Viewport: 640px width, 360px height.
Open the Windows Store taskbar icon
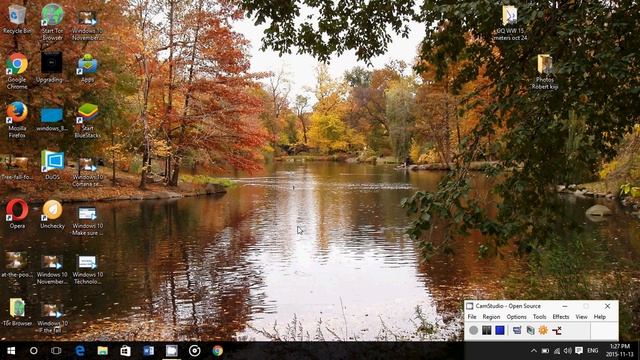[125, 351]
